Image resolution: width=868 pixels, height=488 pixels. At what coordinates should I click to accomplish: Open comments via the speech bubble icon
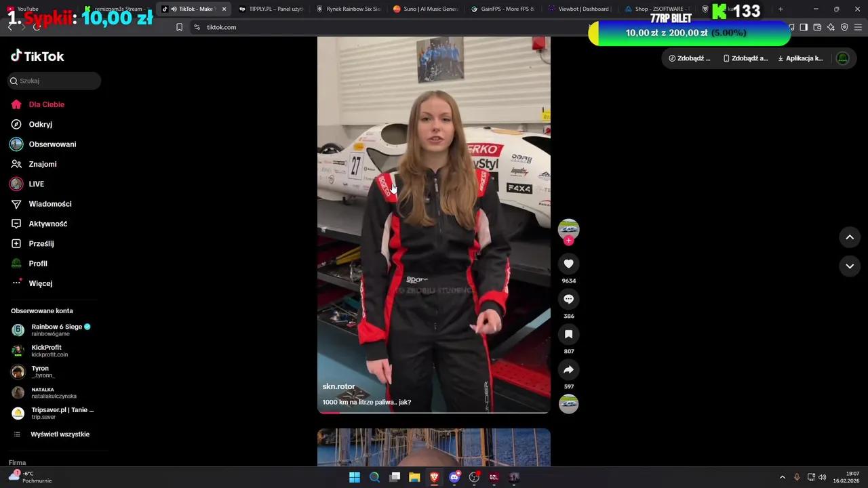pos(568,299)
